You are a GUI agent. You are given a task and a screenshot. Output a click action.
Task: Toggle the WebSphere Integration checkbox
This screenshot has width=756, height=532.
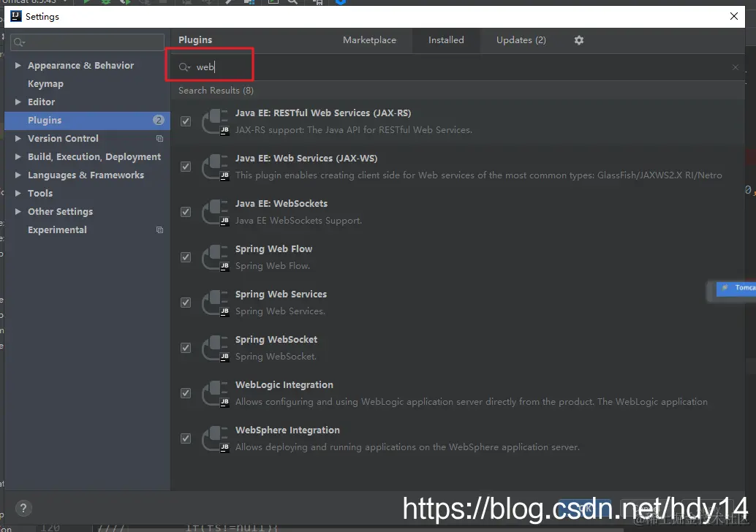[x=186, y=438]
